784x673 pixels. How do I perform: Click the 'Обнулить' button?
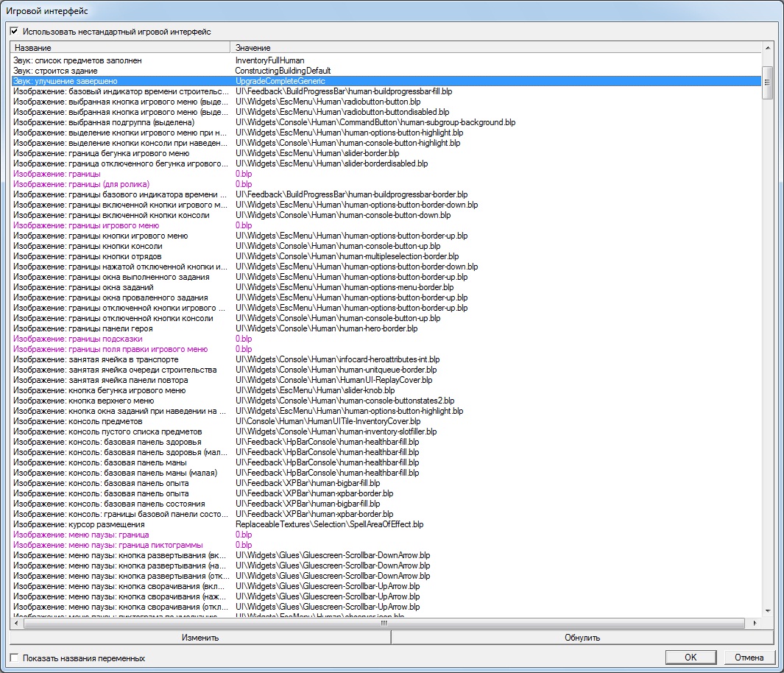coord(582,638)
